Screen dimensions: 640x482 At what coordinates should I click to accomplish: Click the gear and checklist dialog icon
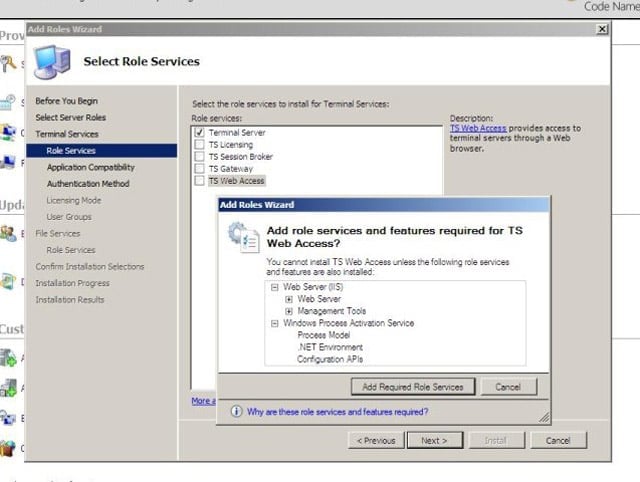(x=244, y=237)
